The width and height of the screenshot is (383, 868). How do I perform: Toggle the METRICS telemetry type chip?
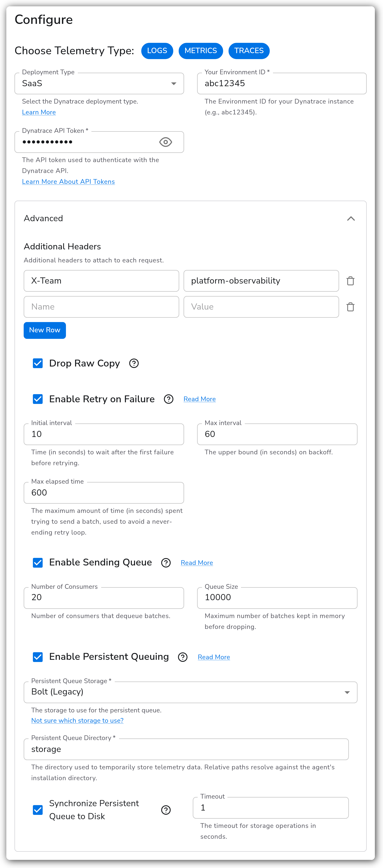(x=200, y=51)
